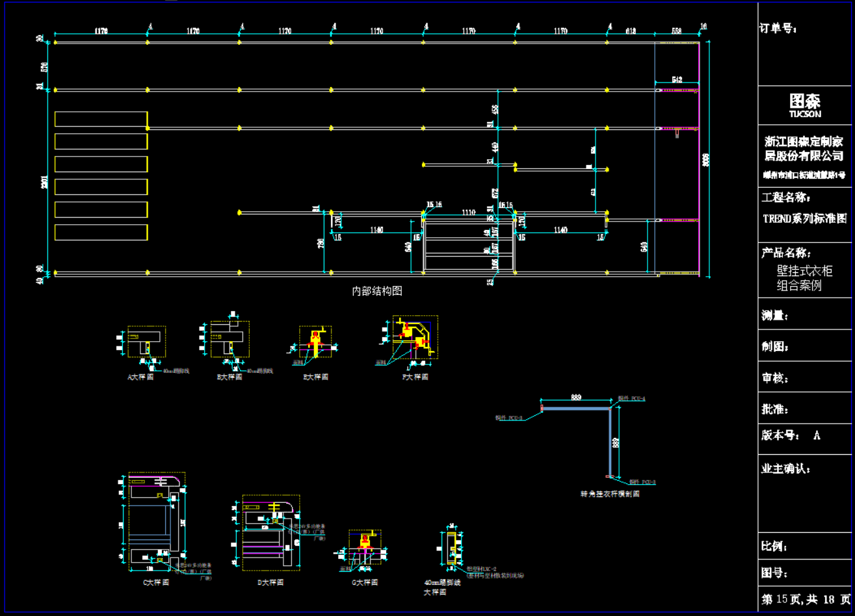
Task: Click the D大样图 section detail
Action: pos(270,533)
